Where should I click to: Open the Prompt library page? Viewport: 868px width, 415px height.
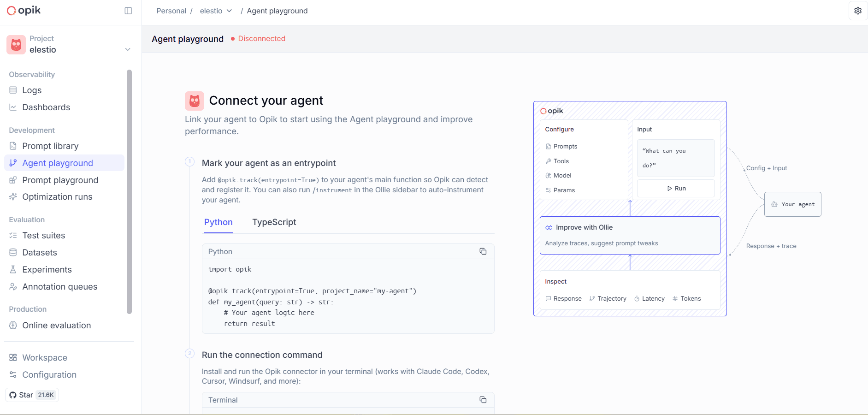tap(65, 146)
